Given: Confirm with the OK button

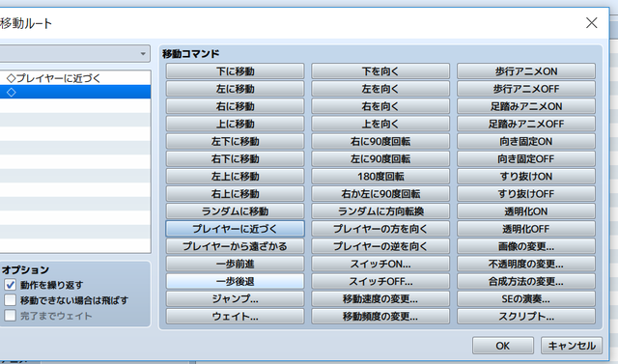Looking at the screenshot, I should pyautogui.click(x=502, y=346).
